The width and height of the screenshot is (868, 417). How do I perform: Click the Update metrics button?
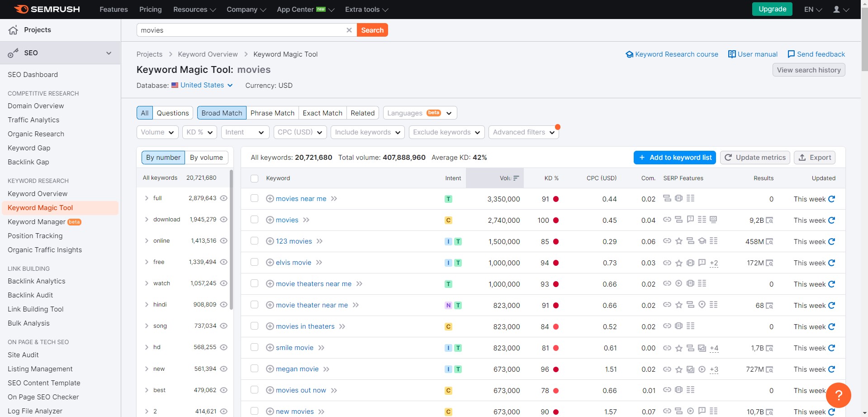coord(755,158)
